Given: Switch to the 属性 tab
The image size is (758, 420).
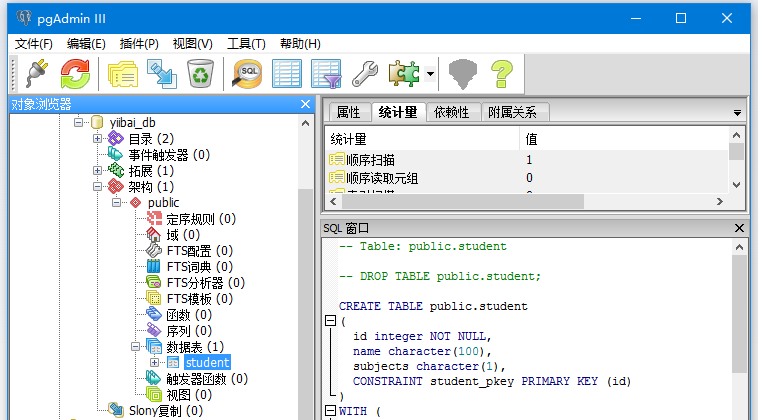Looking at the screenshot, I should (349, 112).
